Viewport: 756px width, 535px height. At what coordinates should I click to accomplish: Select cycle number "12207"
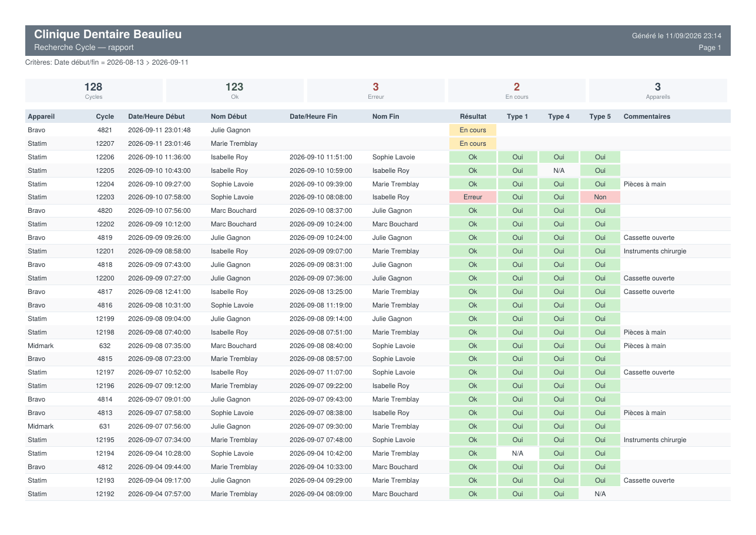(105, 143)
